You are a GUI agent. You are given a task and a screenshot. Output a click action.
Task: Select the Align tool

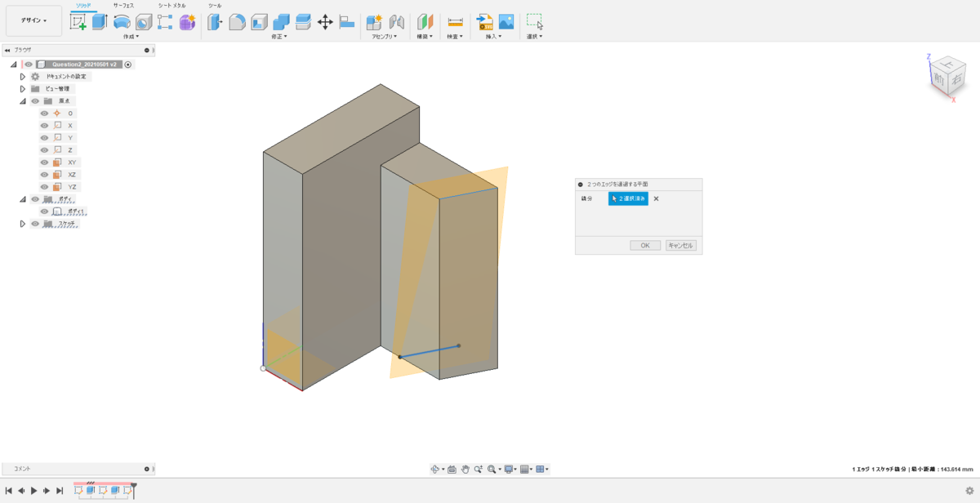pos(347,22)
